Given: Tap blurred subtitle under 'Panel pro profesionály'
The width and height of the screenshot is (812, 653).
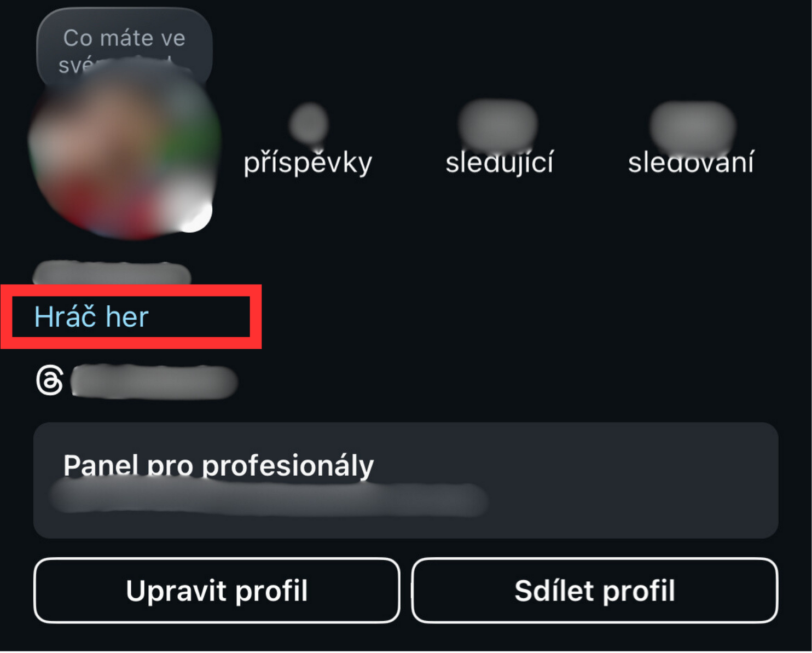Looking at the screenshot, I should pyautogui.click(x=268, y=498).
